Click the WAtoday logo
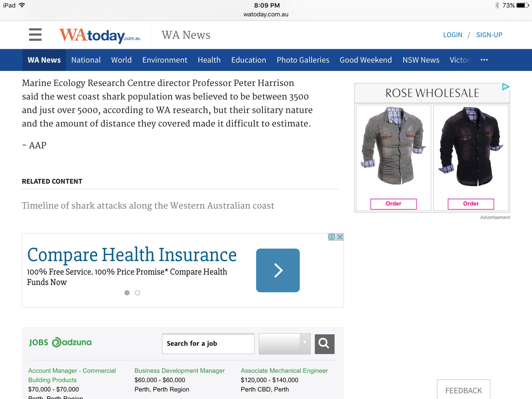The image size is (532, 399). click(x=100, y=36)
